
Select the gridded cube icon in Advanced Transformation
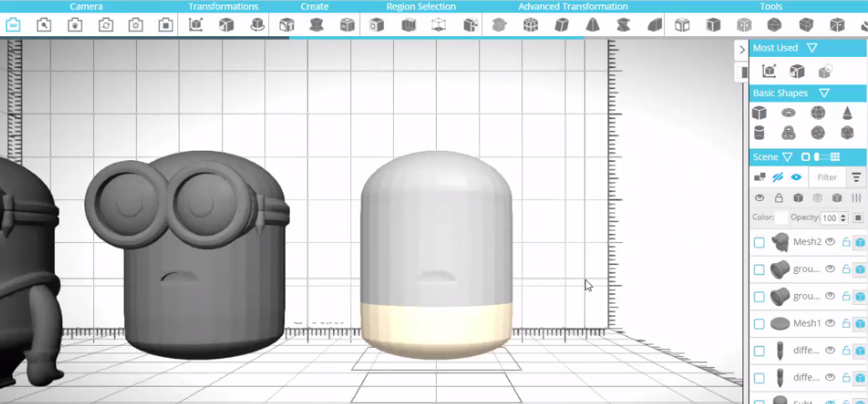click(530, 25)
